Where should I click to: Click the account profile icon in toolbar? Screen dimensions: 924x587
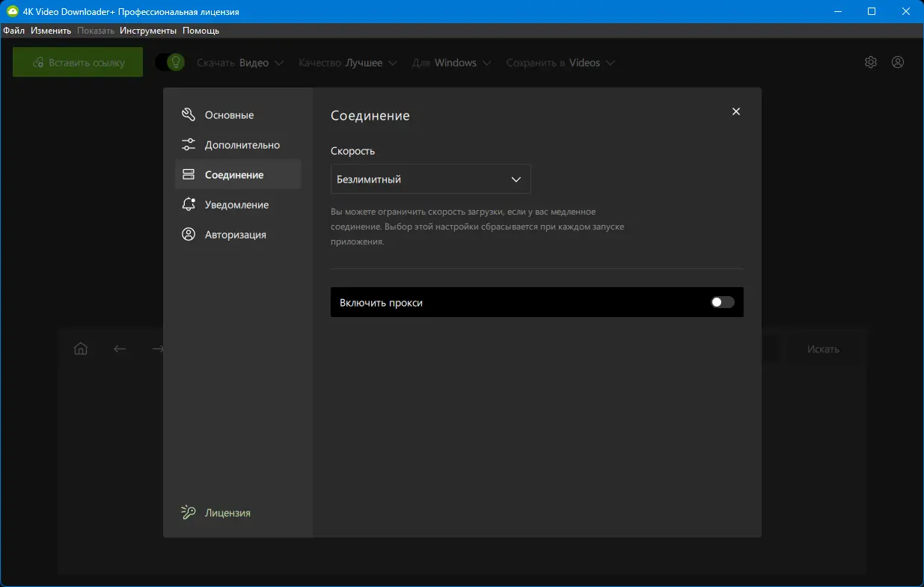click(898, 62)
